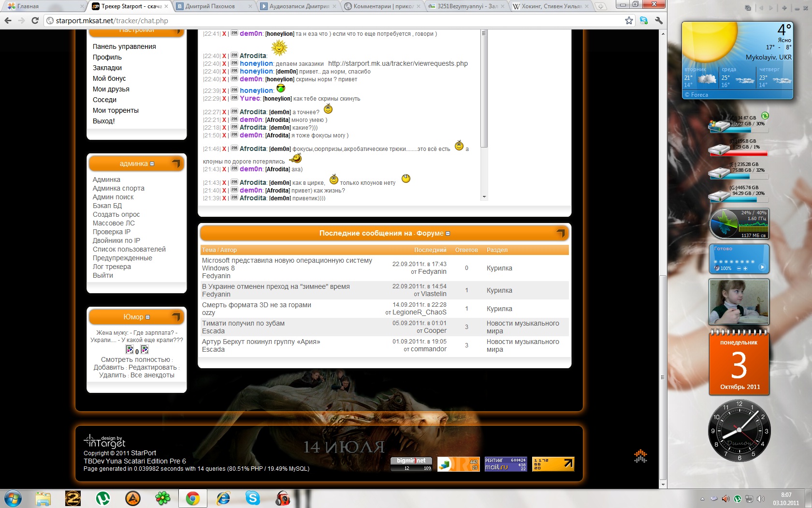Image resolution: width=812 pixels, height=508 pixels.
Task: Click the Выход! logout link
Action: pyautogui.click(x=104, y=121)
